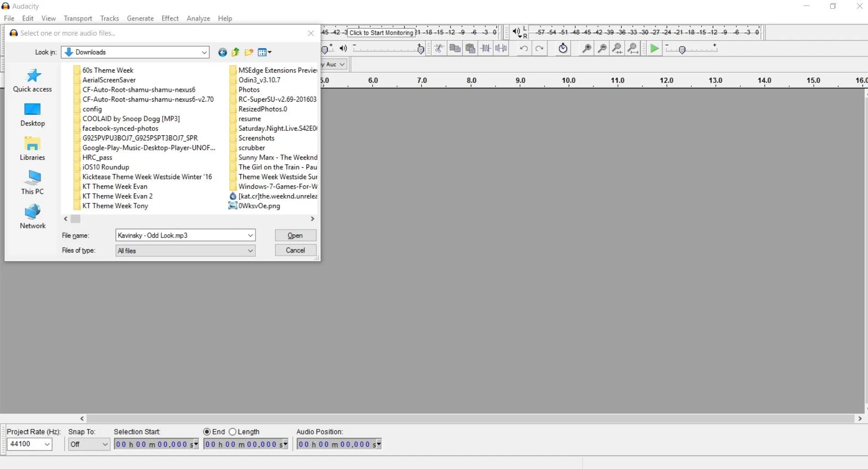Viewport: 868px width, 469px height.
Task: Click playback meter speaker icon
Action: click(516, 32)
